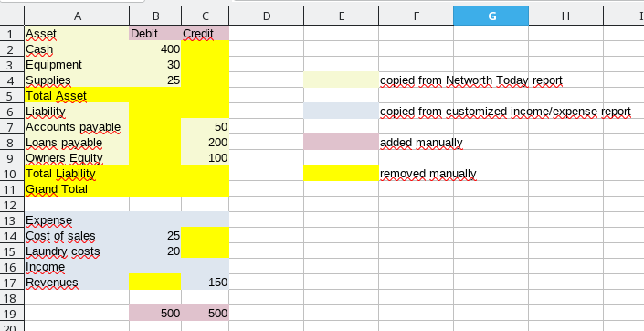Click the 'added manually' legend text

tap(421, 143)
